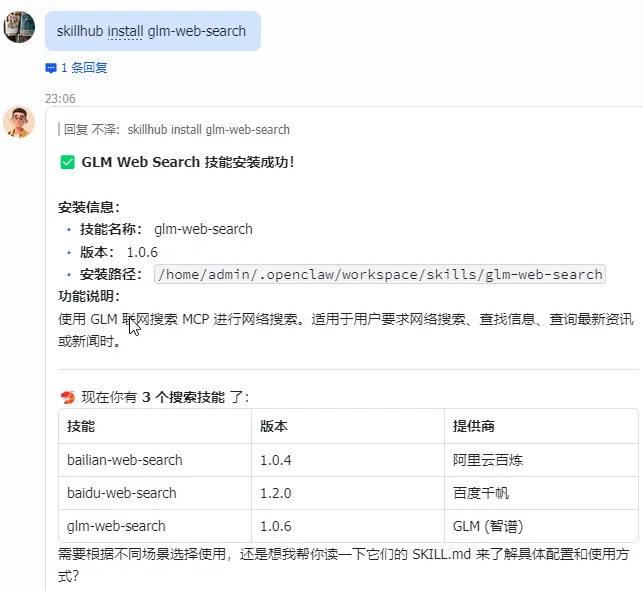Image resolution: width=643 pixels, height=591 pixels.
Task: Click the 百度千帆 provider cell
Action: [x=541, y=493]
